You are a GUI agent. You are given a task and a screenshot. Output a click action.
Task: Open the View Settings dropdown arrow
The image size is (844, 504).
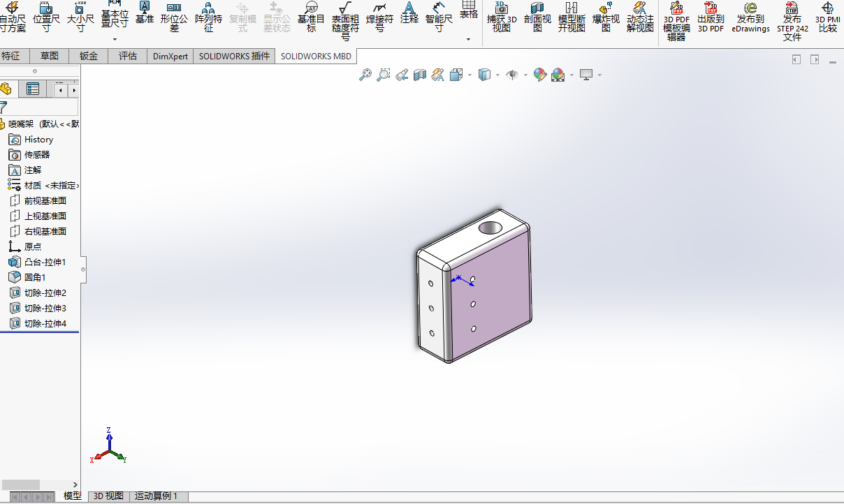599,75
